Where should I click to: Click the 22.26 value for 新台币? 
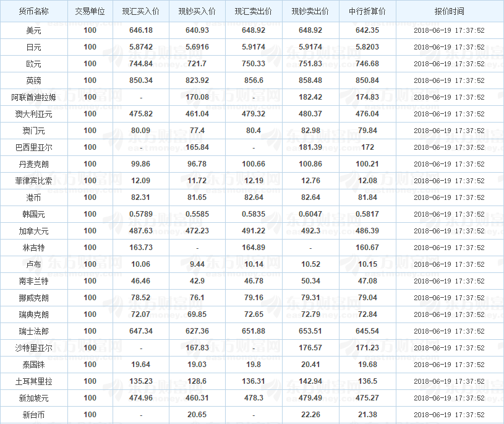tap(310, 415)
